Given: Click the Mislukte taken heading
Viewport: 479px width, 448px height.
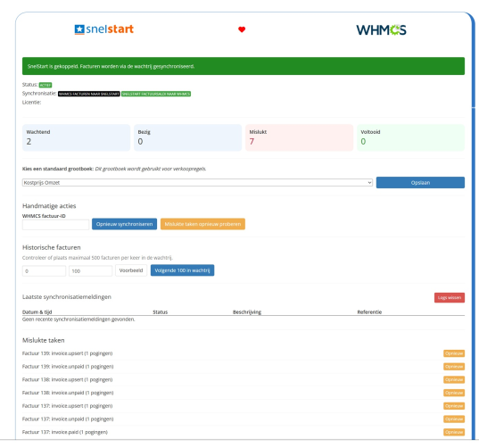Looking at the screenshot, I should click(44, 340).
